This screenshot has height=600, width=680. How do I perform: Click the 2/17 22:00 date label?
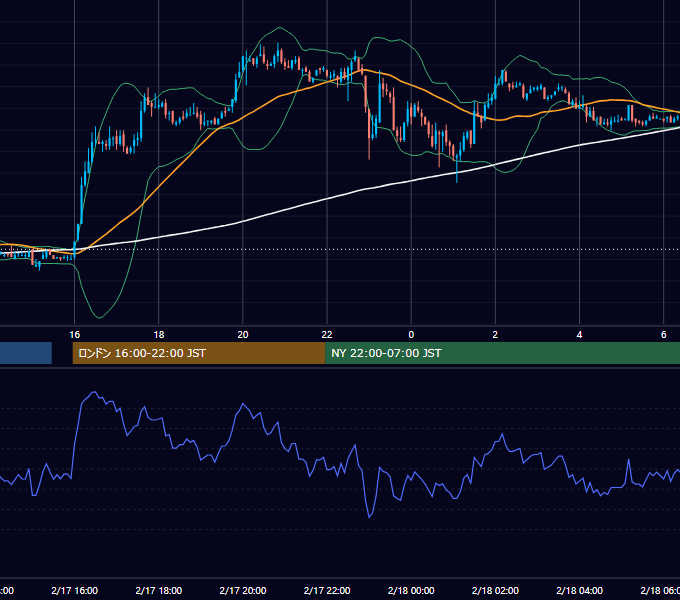coord(327,590)
